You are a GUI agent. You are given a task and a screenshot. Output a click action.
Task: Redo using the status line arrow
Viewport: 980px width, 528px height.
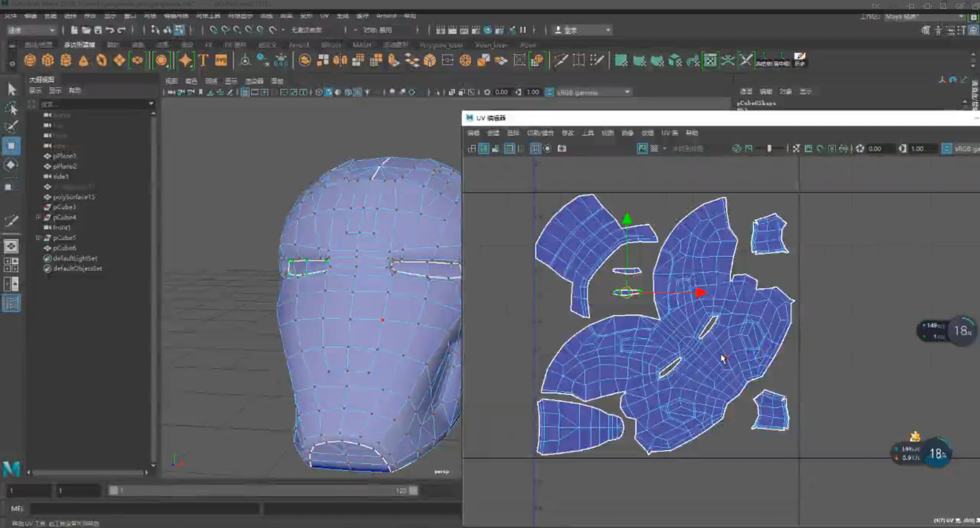[x=121, y=30]
